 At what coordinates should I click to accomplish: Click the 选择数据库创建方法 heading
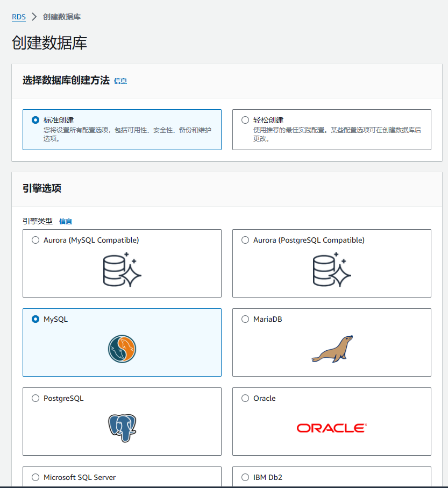(66, 80)
